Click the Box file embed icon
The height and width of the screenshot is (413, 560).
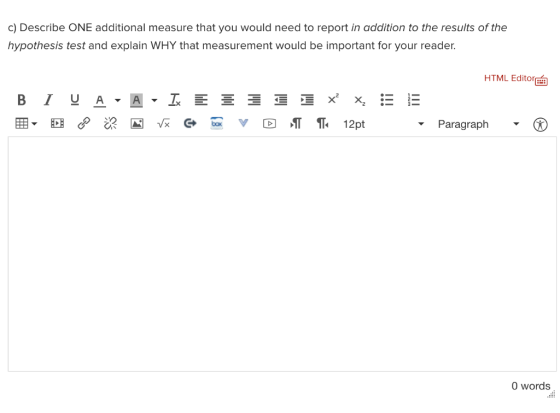217,124
